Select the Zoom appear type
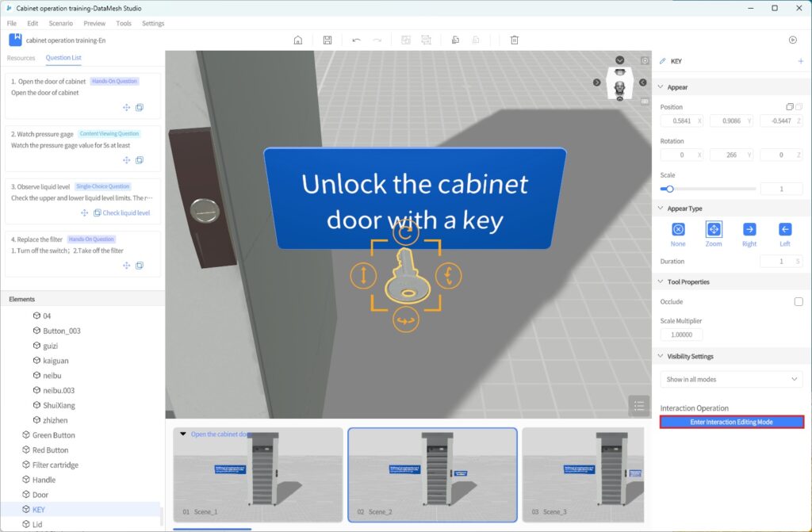This screenshot has width=812, height=532. coord(714,229)
